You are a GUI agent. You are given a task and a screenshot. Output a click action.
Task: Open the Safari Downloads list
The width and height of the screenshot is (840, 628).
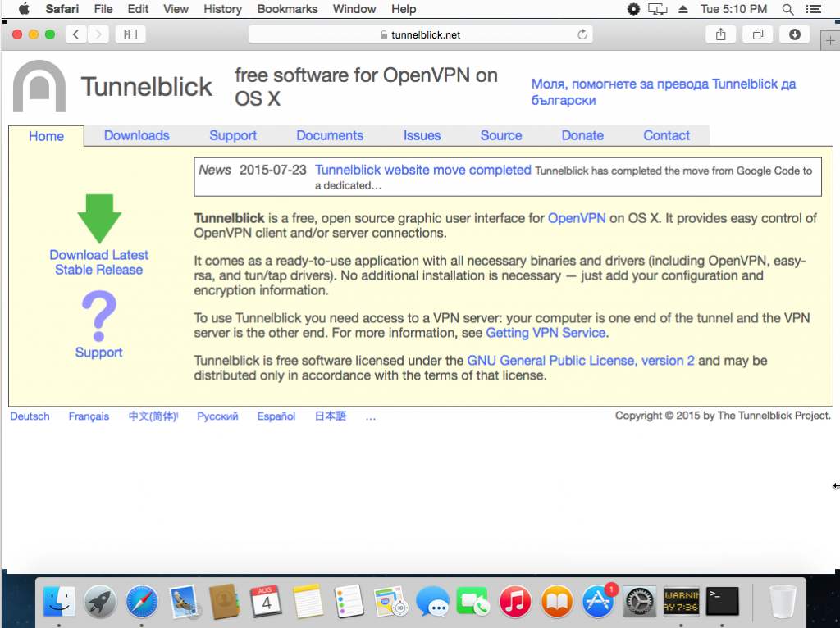click(794, 34)
